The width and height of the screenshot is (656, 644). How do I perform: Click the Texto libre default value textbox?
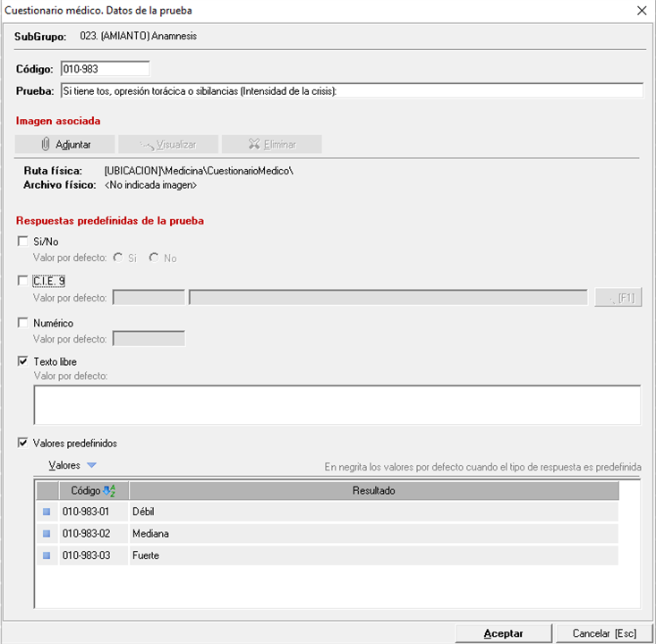pyautogui.click(x=337, y=404)
